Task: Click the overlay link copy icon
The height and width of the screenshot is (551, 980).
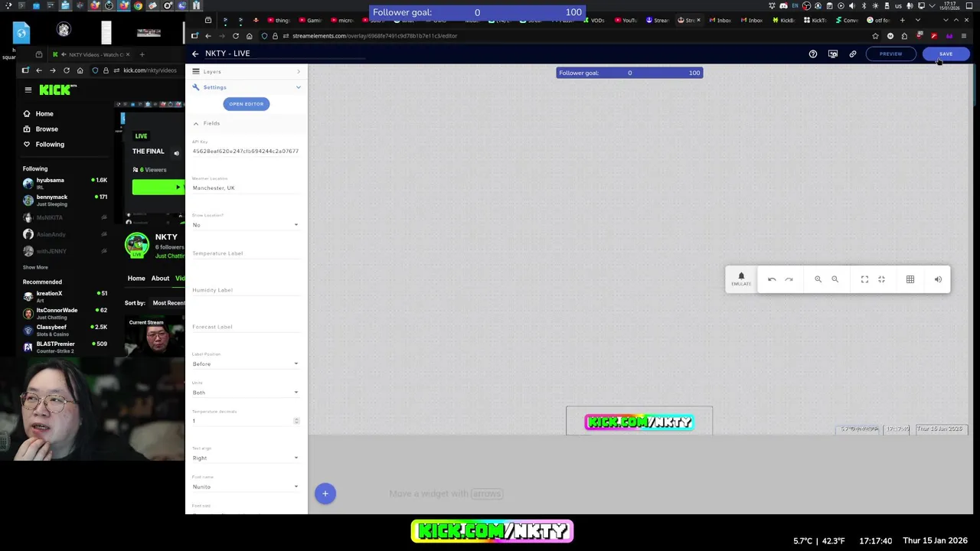Action: click(x=853, y=54)
